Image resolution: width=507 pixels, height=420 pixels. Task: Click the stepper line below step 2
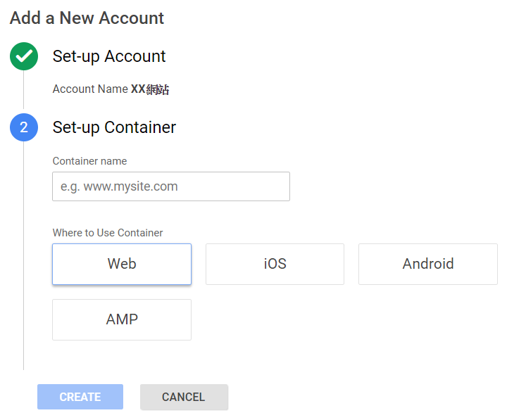click(x=23, y=253)
